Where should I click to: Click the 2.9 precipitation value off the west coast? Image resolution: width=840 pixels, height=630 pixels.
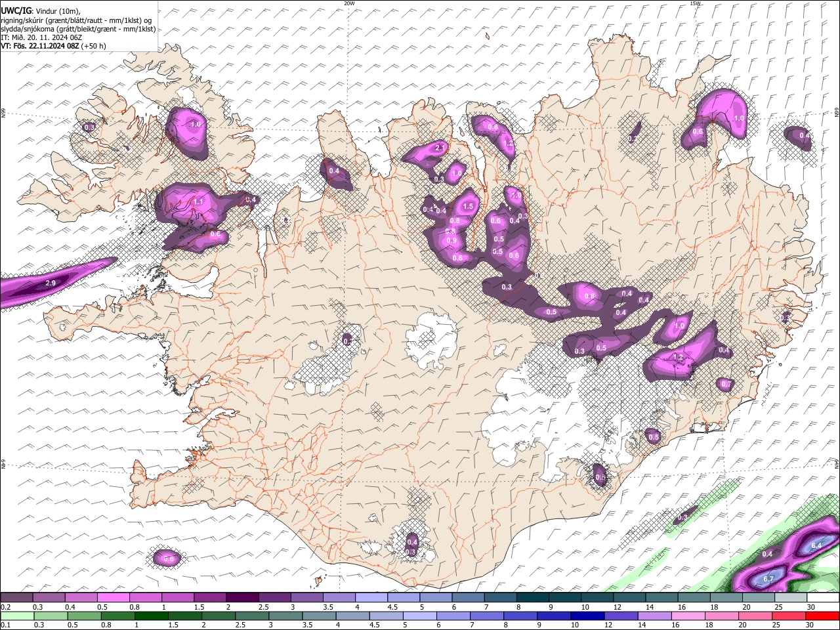tap(51, 283)
